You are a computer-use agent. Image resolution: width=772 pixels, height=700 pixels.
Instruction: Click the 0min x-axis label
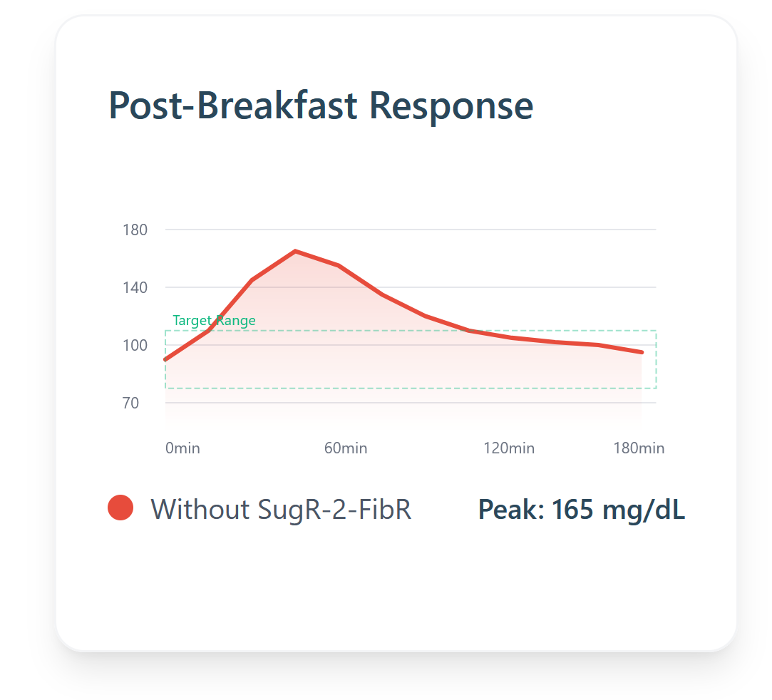182,448
